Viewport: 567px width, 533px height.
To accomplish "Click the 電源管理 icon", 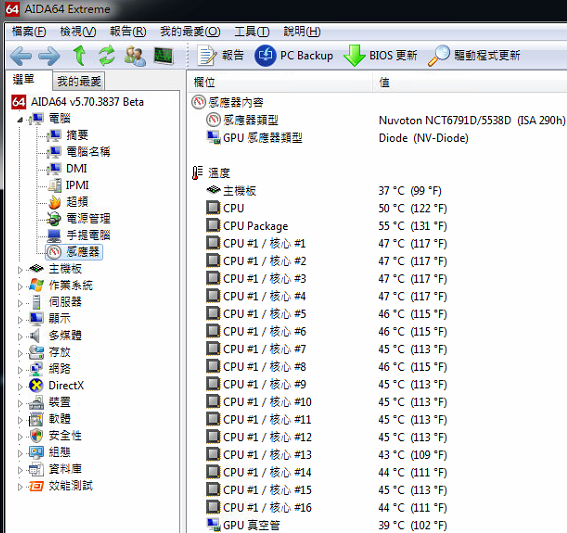I will [x=55, y=219].
